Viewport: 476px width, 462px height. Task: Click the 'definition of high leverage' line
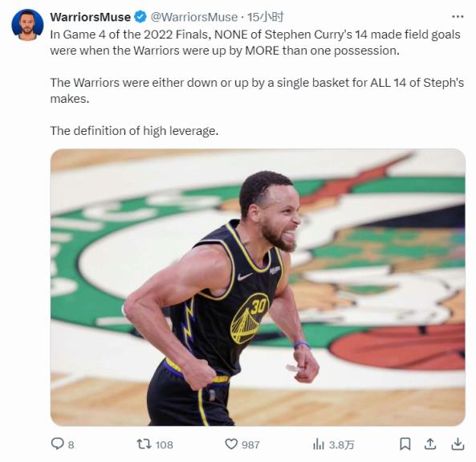[134, 131]
